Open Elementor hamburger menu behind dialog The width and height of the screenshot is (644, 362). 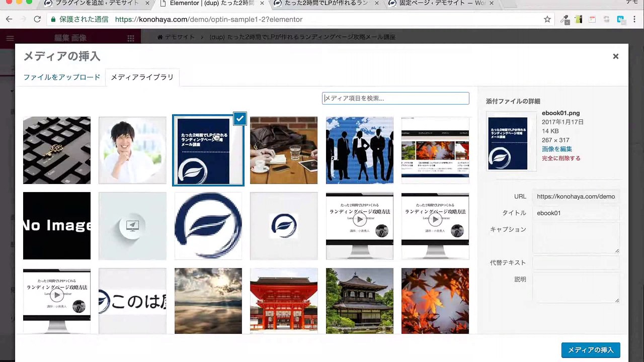(x=10, y=38)
